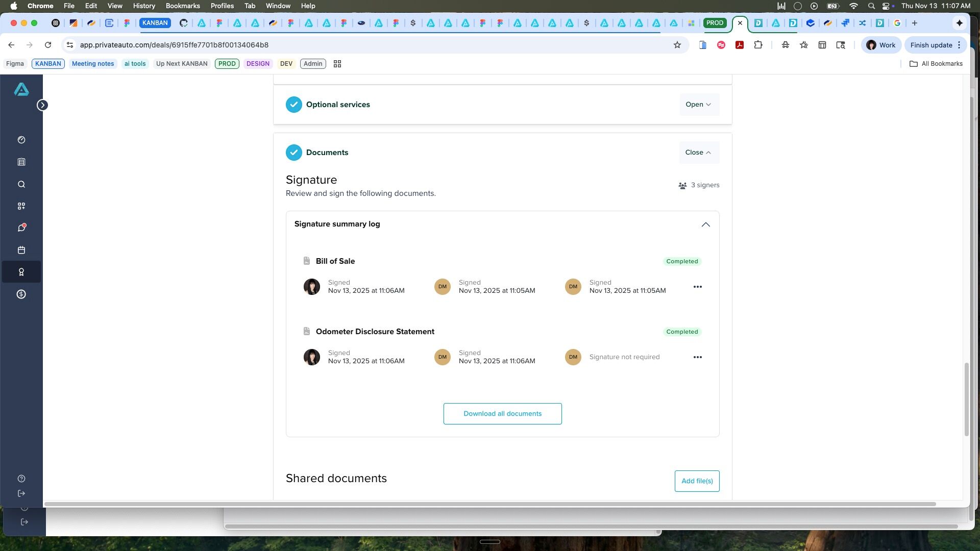Image resolution: width=980 pixels, height=551 pixels.
Task: Click the Documents completed checkmark circle
Action: (x=293, y=153)
